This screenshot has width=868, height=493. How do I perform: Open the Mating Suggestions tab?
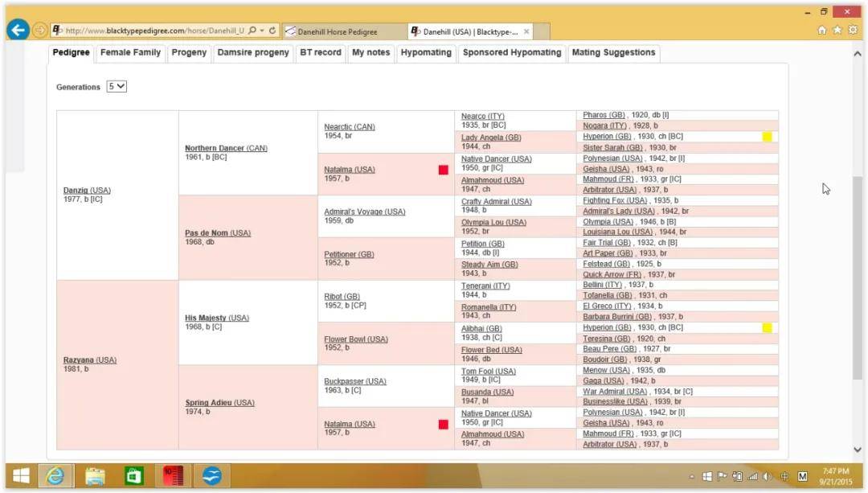[613, 53]
